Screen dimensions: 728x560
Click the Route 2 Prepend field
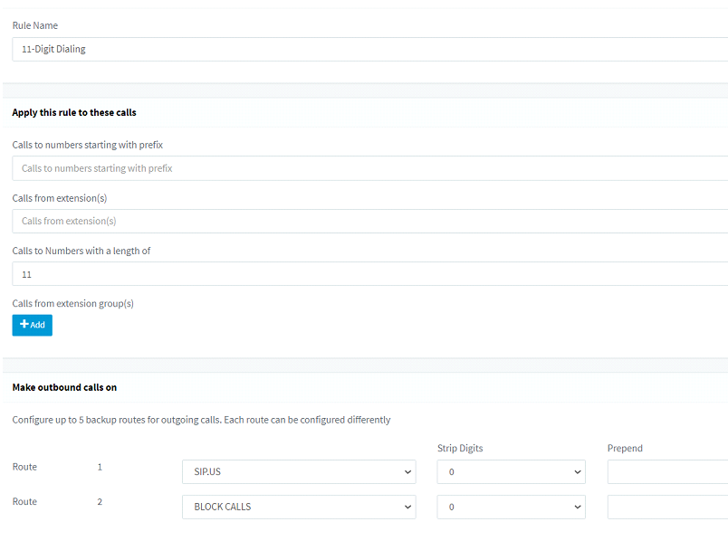coord(667,507)
